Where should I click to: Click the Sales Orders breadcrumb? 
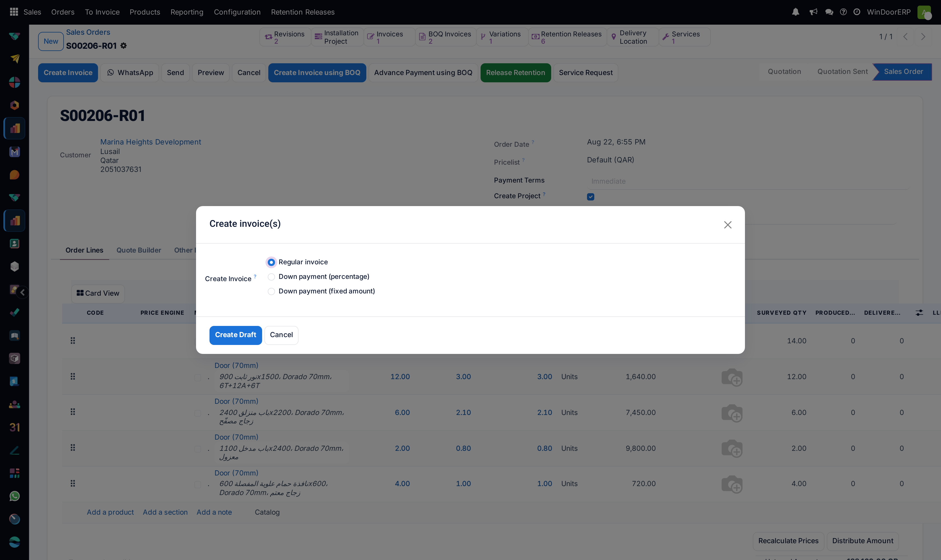tap(88, 32)
